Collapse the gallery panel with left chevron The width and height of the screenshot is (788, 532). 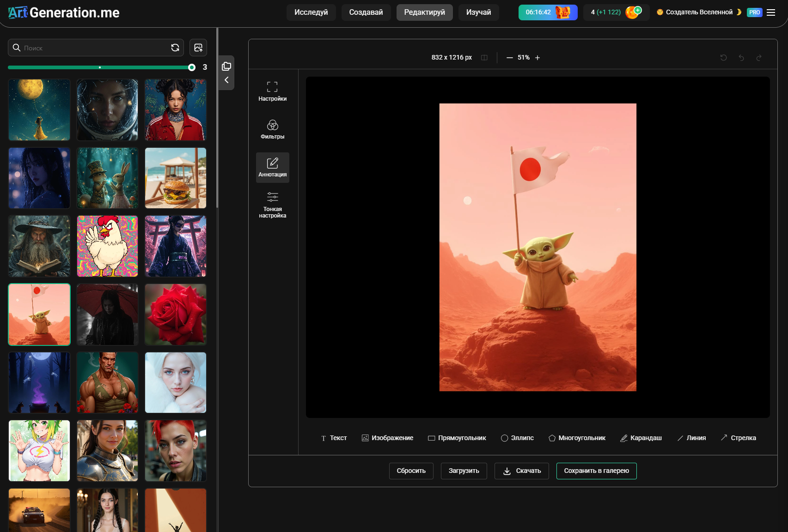point(226,80)
